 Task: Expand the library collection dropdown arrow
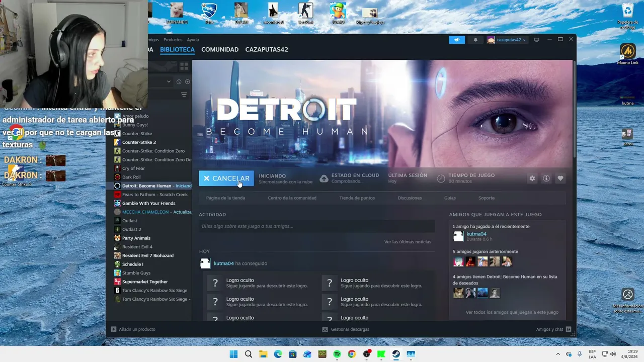(169, 81)
